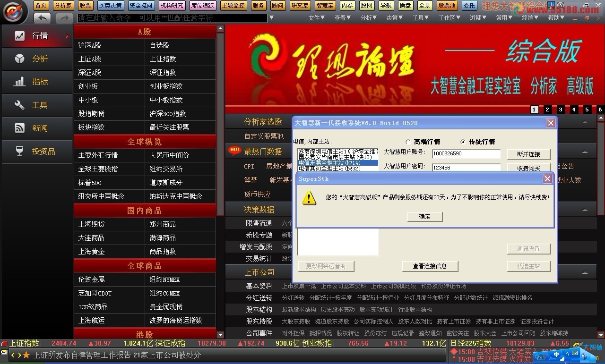Viewport: 605px width, 364px height.
Task: Open the 自选股 list
Action: [x=160, y=45]
